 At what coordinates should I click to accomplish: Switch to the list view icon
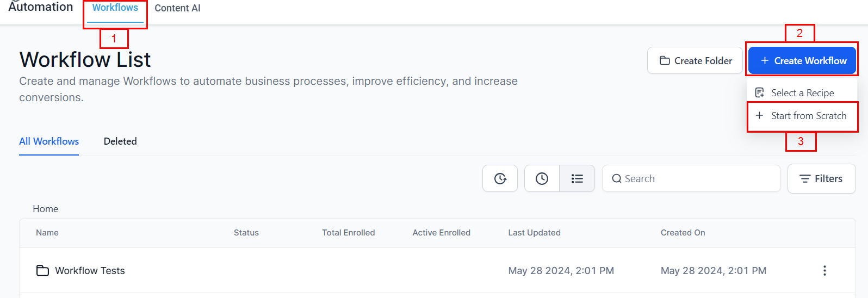tap(577, 178)
